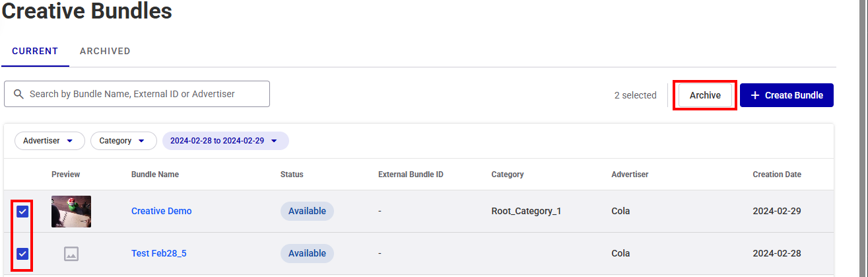Archive the selected bundles
868x277 pixels.
point(705,95)
